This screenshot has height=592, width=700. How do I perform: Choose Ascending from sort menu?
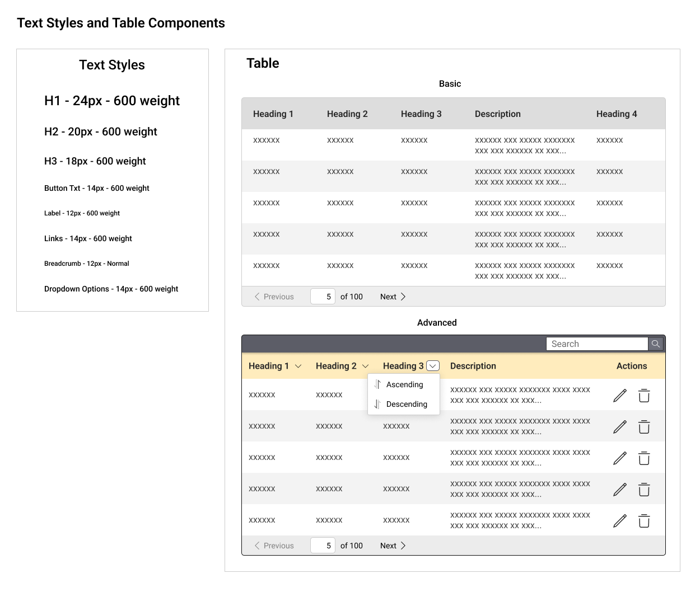(x=404, y=384)
